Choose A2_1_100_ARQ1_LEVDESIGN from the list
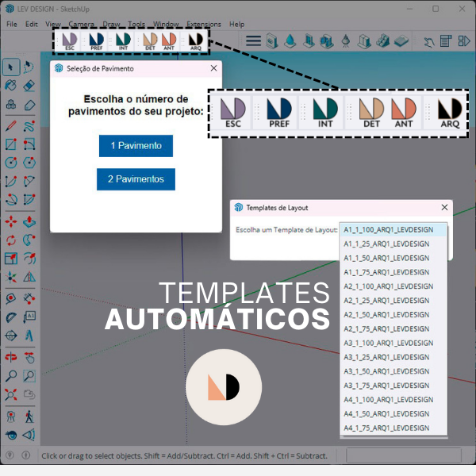This screenshot has width=476, height=476. (393, 286)
